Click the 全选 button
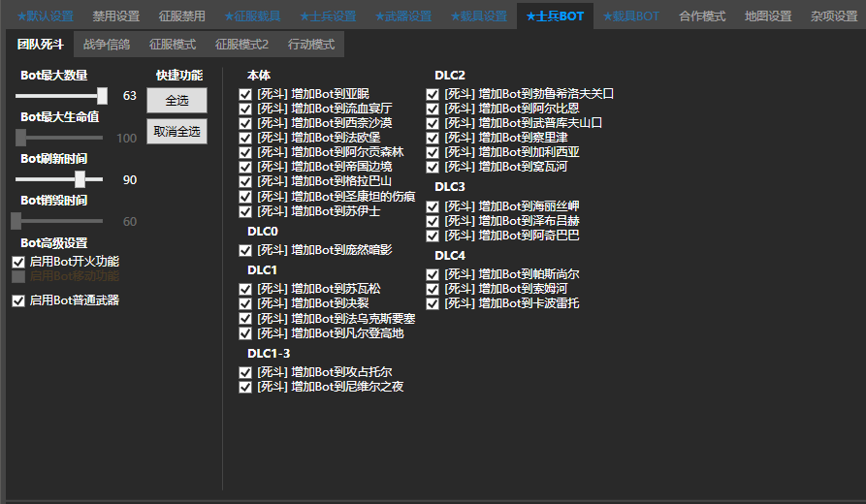This screenshot has width=866, height=504. 176,101
